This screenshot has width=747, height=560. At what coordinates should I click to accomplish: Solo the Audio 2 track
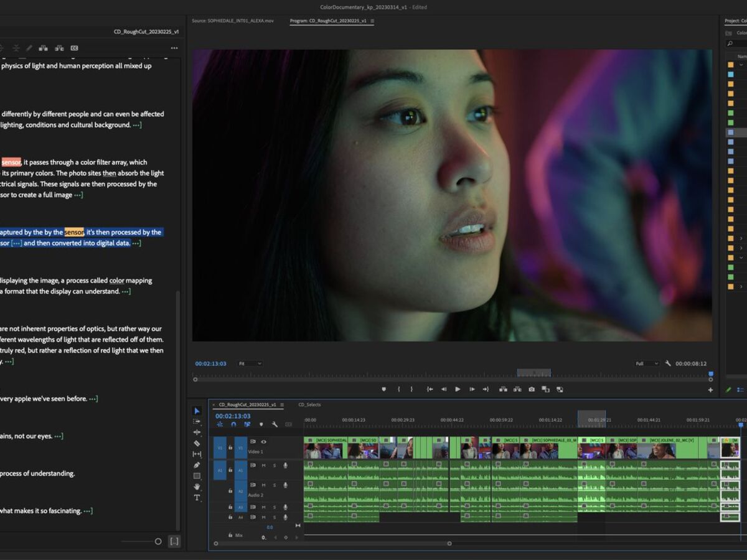point(274,485)
